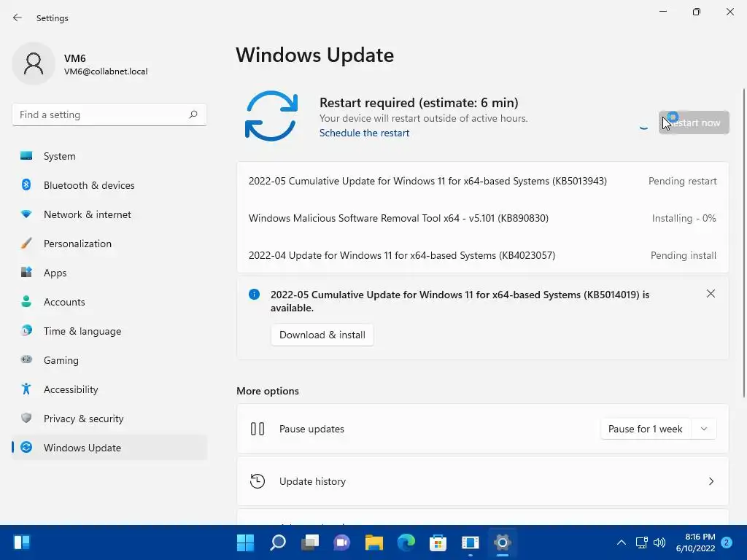Click the VM6@collabnet.local account text
Viewport: 747px width, 560px height.
[x=106, y=71]
